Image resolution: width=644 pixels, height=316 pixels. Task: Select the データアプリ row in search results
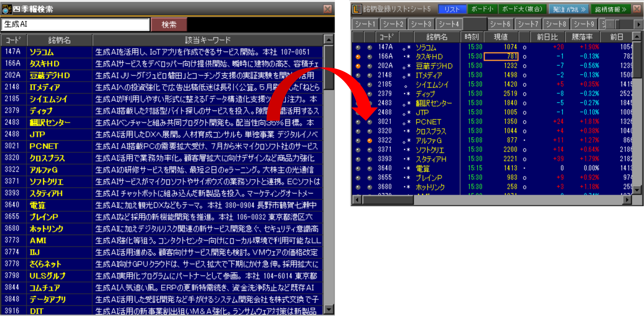(161, 299)
